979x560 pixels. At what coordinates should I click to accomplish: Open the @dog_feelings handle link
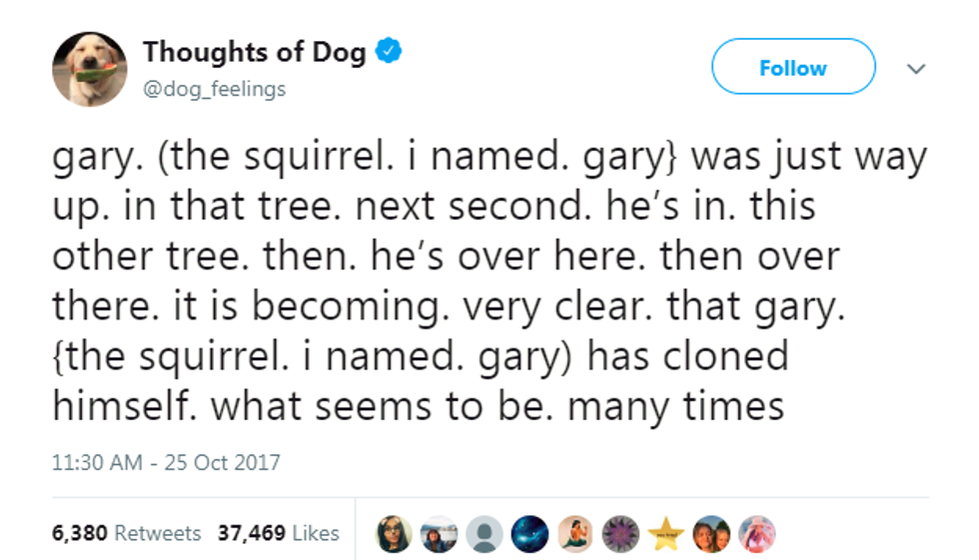coord(214,89)
